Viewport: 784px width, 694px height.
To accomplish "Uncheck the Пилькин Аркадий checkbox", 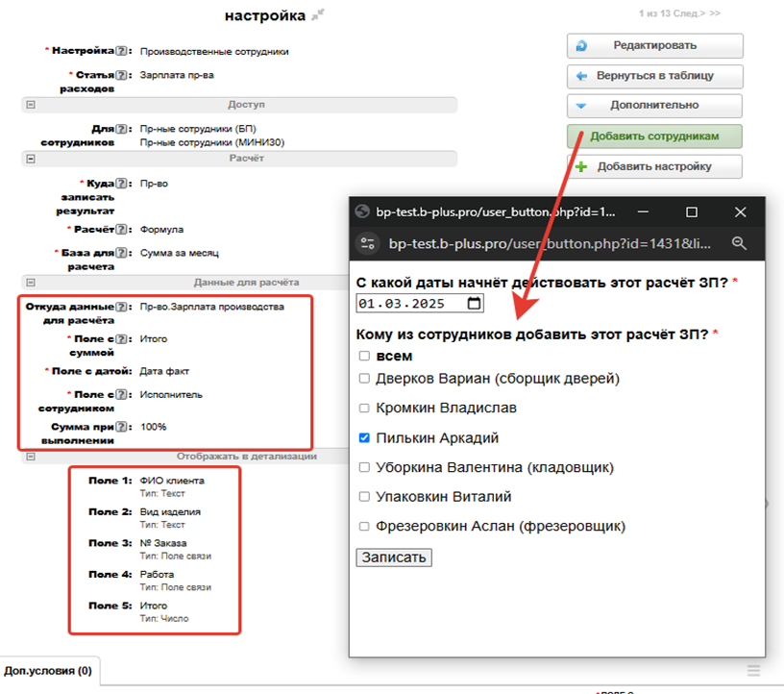I will tap(364, 437).
